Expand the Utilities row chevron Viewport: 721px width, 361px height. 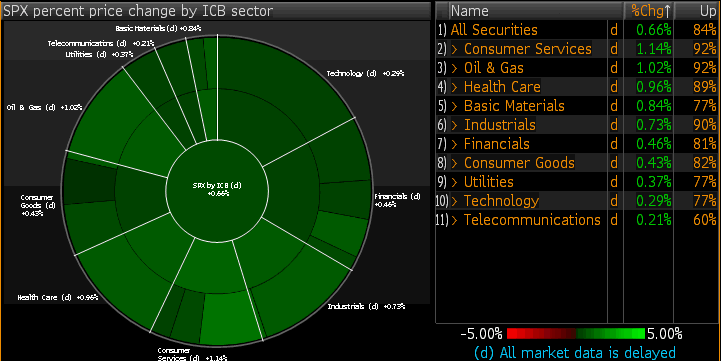[454, 182]
